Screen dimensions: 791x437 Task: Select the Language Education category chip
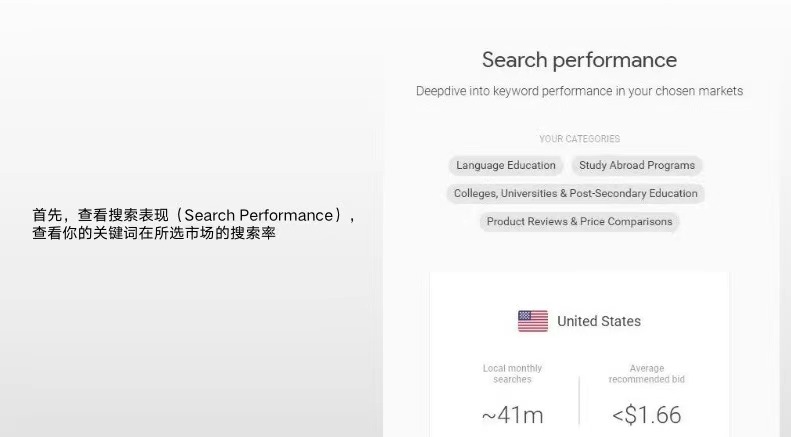pos(506,165)
